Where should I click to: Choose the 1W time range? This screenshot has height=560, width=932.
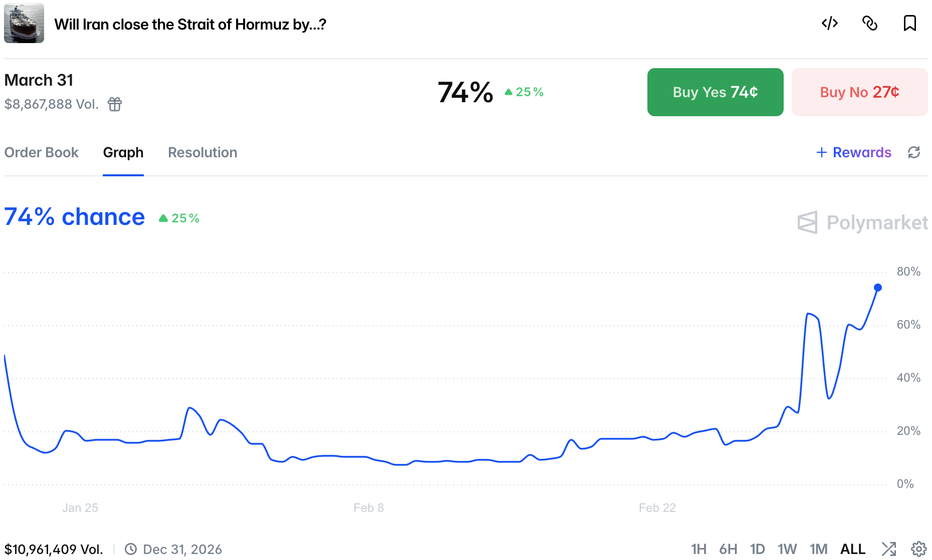[787, 549]
